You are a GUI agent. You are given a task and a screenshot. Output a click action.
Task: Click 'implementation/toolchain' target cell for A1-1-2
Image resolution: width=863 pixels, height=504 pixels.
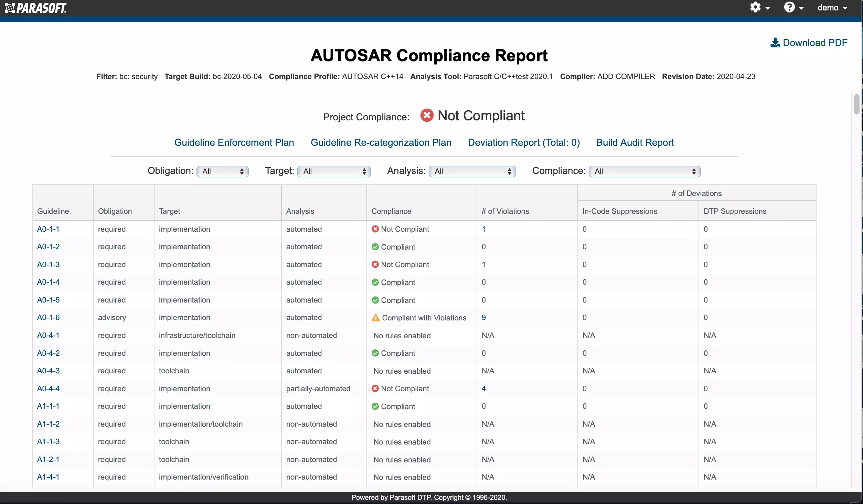(x=201, y=424)
